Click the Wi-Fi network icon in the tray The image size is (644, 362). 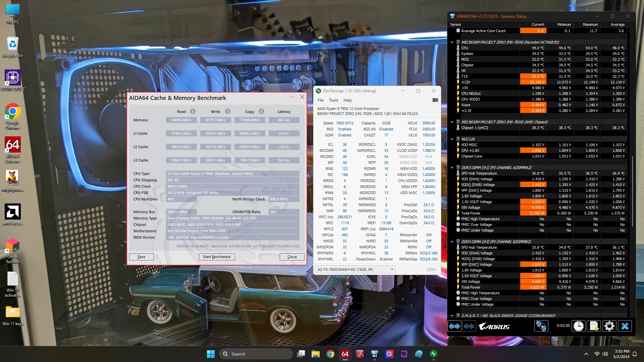pos(597,354)
